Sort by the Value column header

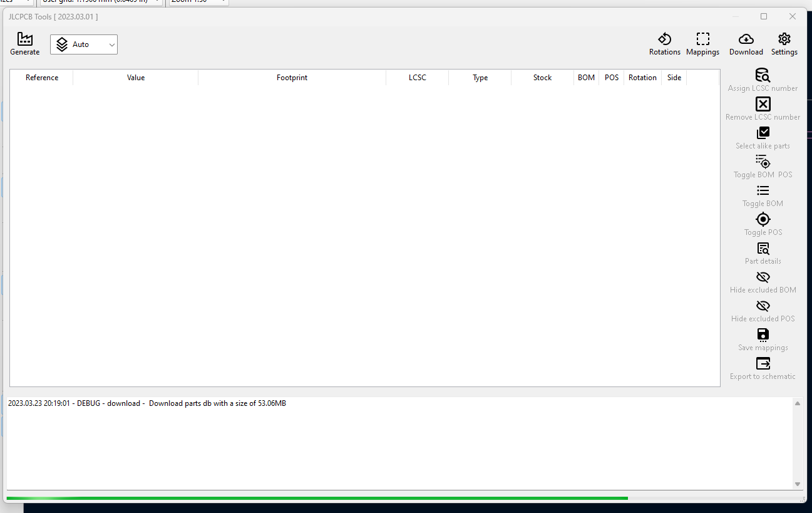click(136, 78)
